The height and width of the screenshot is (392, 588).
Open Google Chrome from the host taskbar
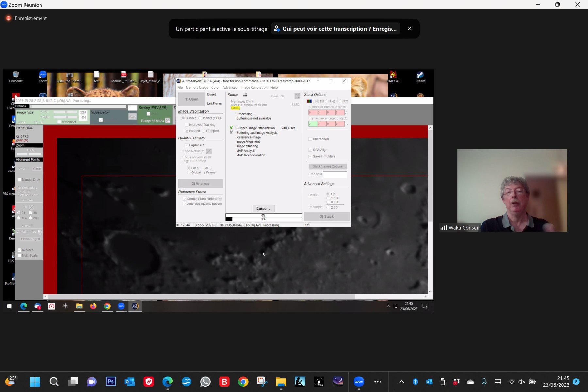[243, 382]
